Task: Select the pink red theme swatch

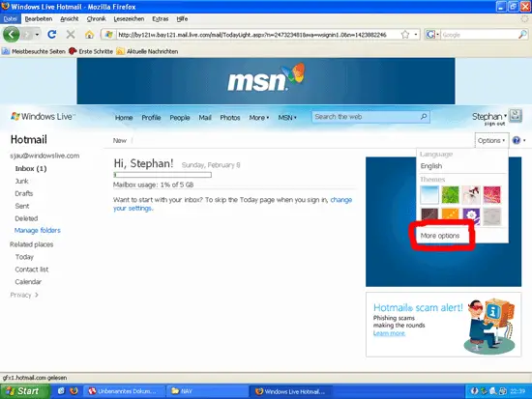Action: [x=491, y=194]
